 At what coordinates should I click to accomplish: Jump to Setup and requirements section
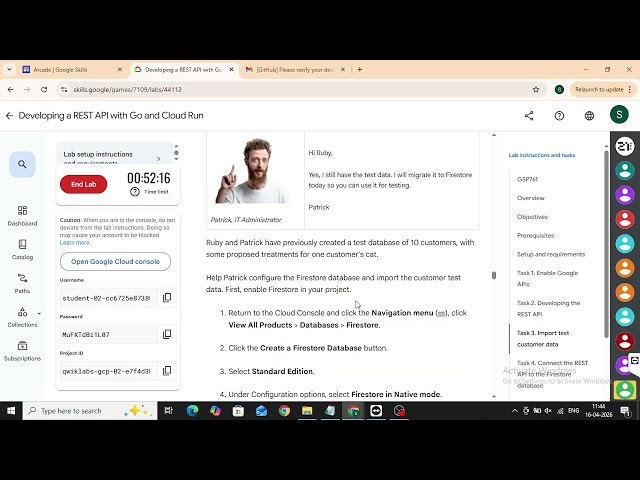551,254
